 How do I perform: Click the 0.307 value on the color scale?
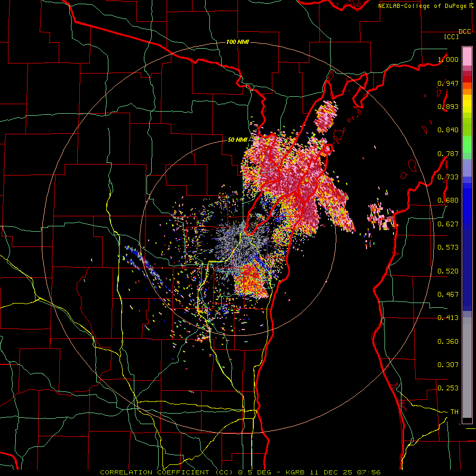click(448, 365)
